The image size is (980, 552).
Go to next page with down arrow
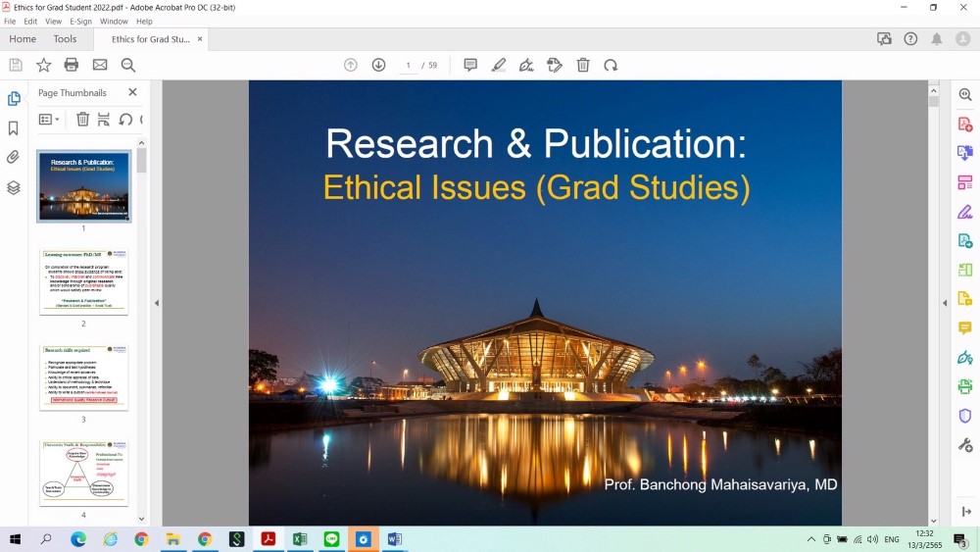(379, 65)
